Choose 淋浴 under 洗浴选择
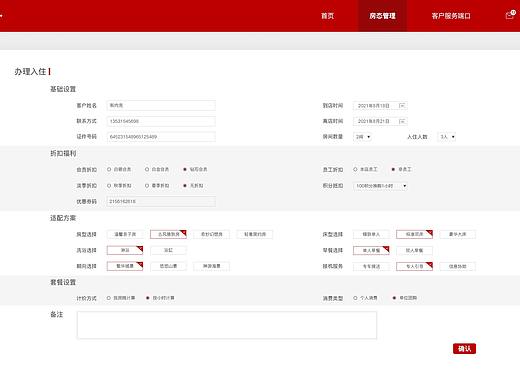 (125, 250)
